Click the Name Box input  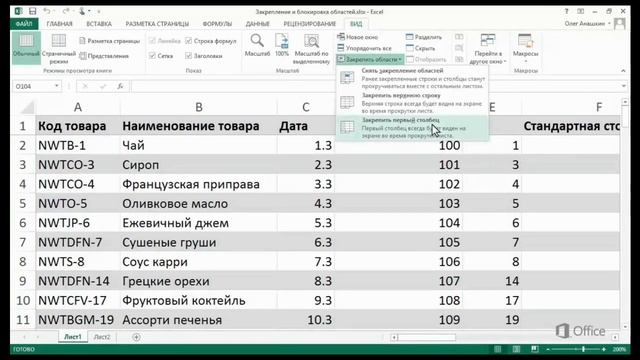click(x=33, y=86)
